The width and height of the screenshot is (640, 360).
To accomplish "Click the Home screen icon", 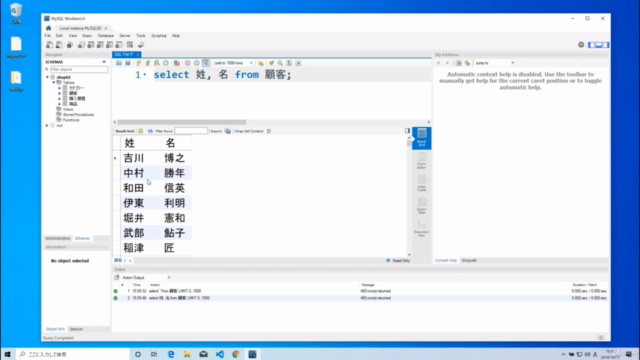I will pyautogui.click(x=49, y=28).
